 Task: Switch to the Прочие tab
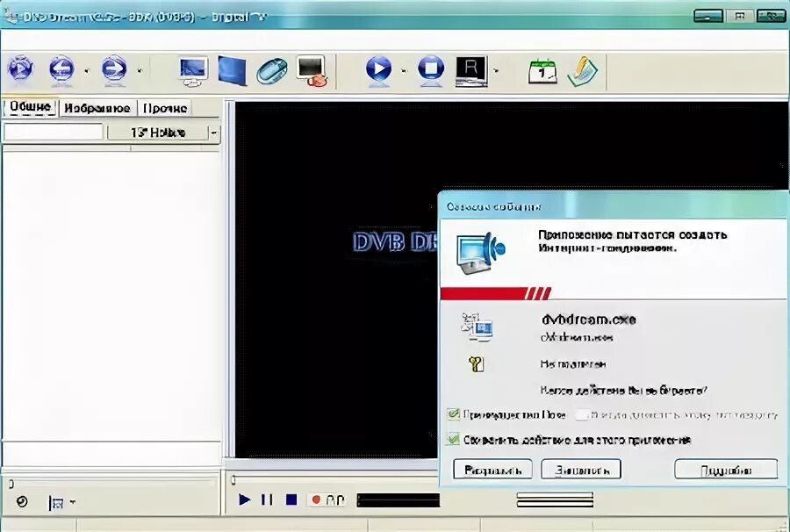tap(165, 108)
